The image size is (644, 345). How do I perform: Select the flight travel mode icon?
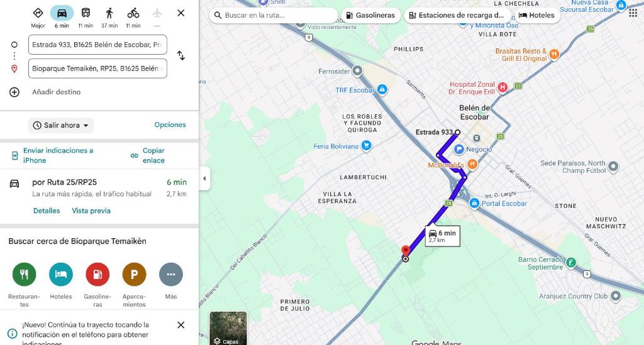(157, 13)
